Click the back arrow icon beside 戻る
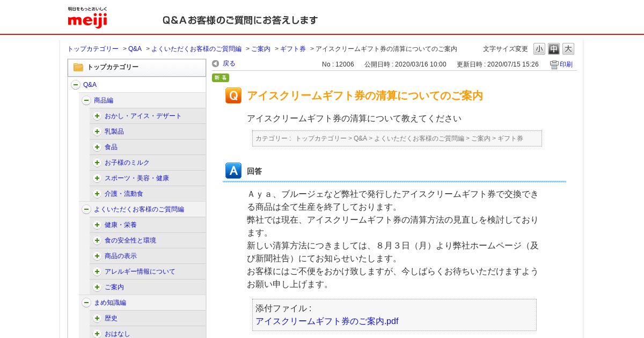 coord(216,64)
